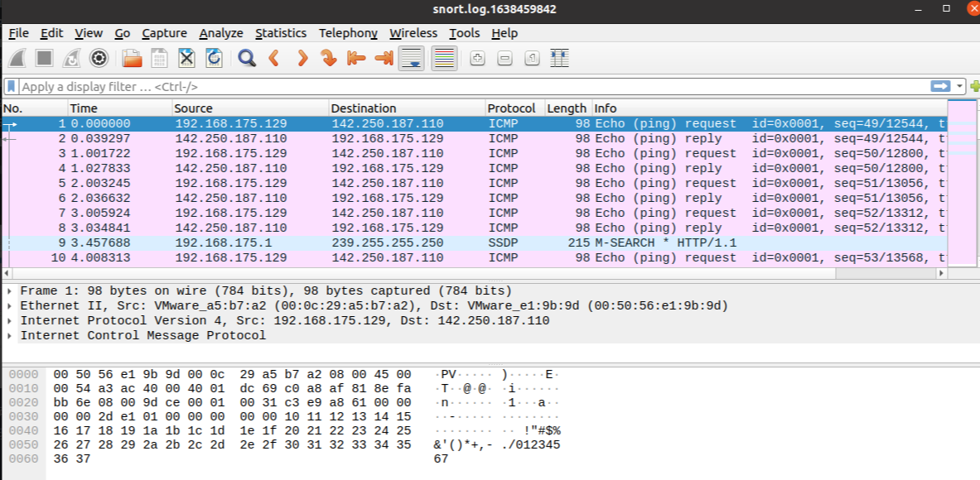Open capture options gear icon
Screen dimensions: 980x480
[x=99, y=58]
